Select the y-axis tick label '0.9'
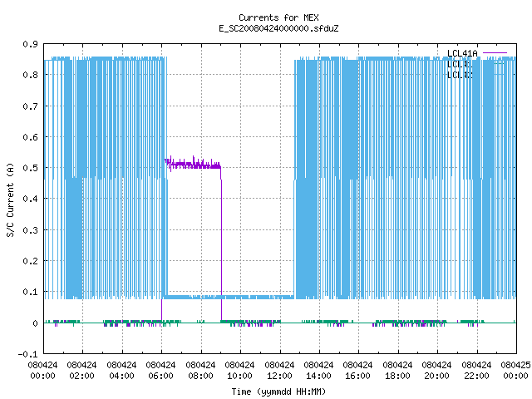 point(30,44)
